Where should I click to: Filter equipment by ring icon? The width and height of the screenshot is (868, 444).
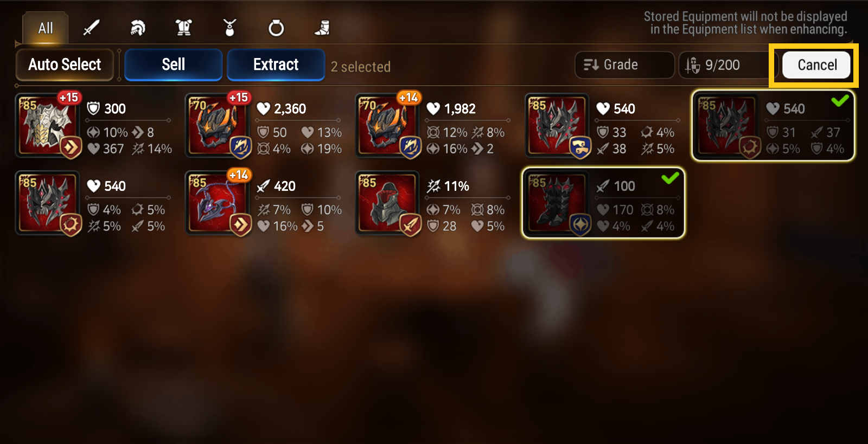276,28
